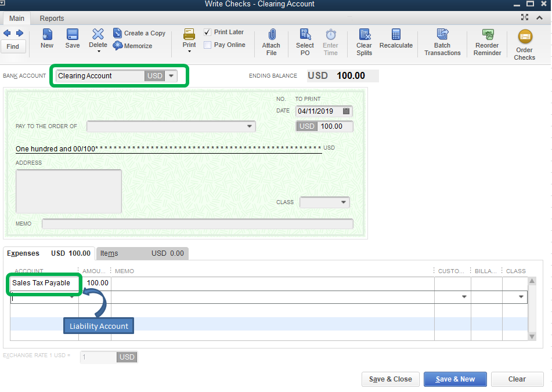Click Save & New
Image resolution: width=552 pixels, height=392 pixels.
(x=455, y=379)
